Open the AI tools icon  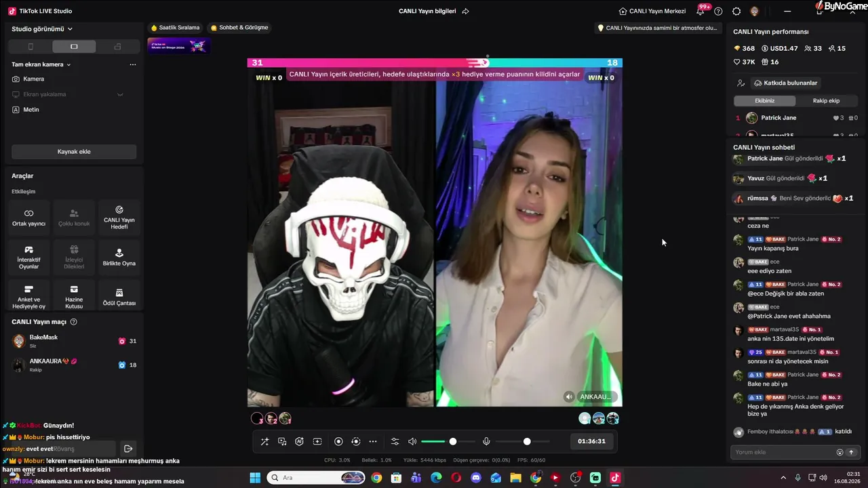coord(299,441)
